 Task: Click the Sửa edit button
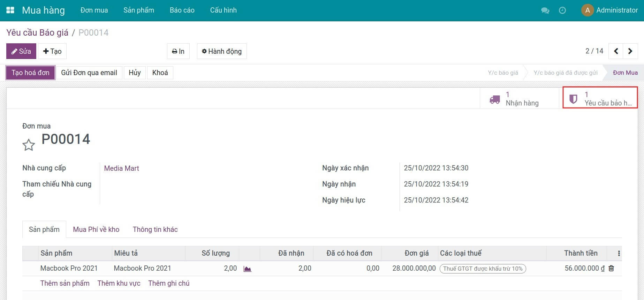(x=21, y=51)
